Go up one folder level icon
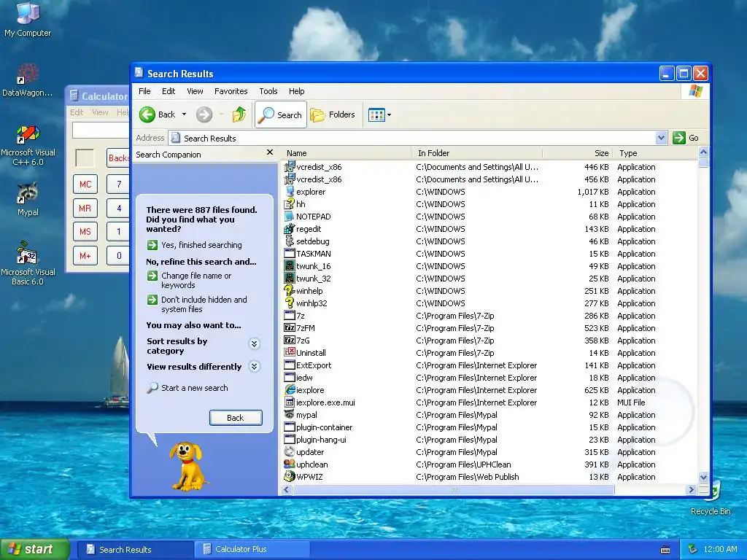The image size is (747, 560). pyautogui.click(x=239, y=114)
